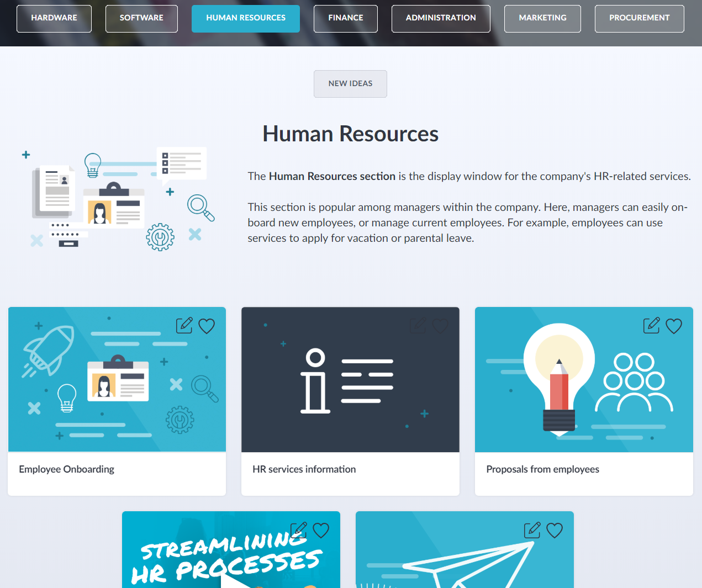
Task: Edit the Streamlining HR Processes card
Action: point(298,530)
